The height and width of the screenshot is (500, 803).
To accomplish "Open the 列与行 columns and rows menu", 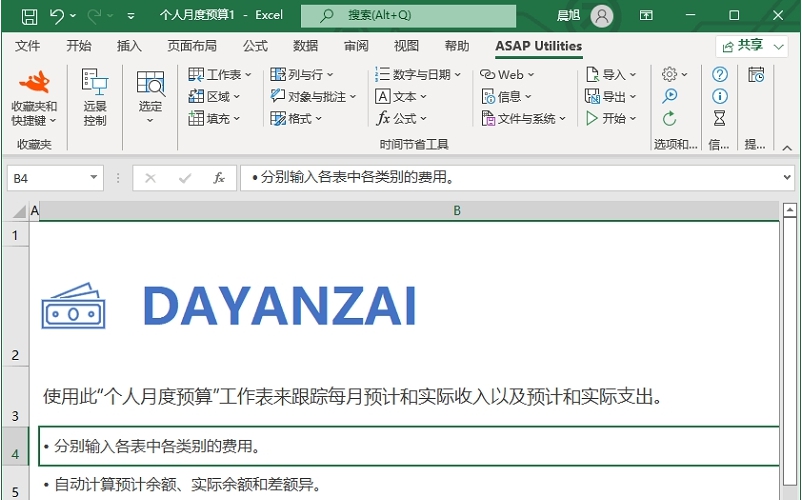I will tap(302, 75).
